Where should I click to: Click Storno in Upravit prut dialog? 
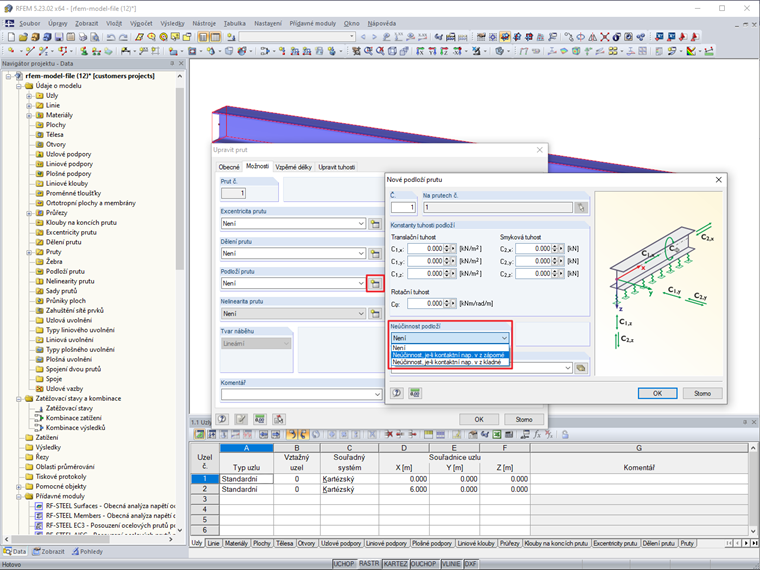pos(524,419)
